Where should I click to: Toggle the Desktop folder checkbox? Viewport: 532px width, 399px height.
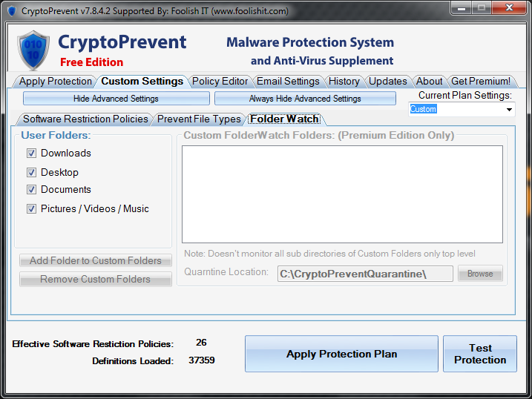[32, 173]
